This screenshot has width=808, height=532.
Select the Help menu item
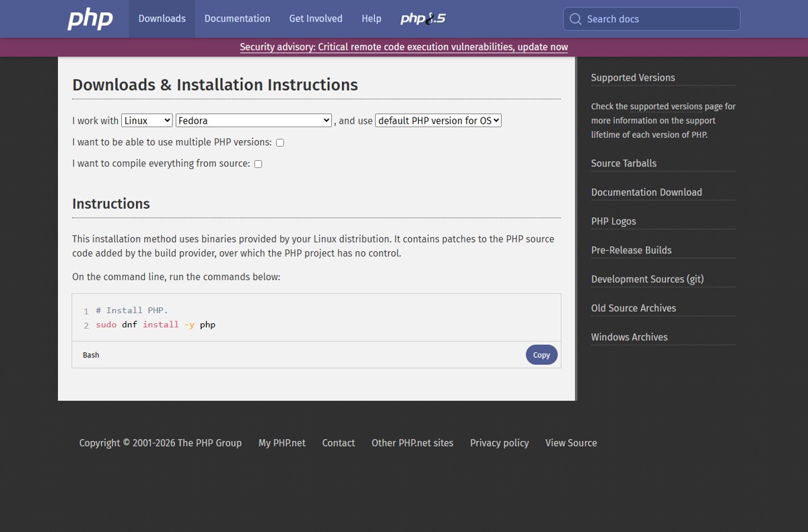pos(371,19)
